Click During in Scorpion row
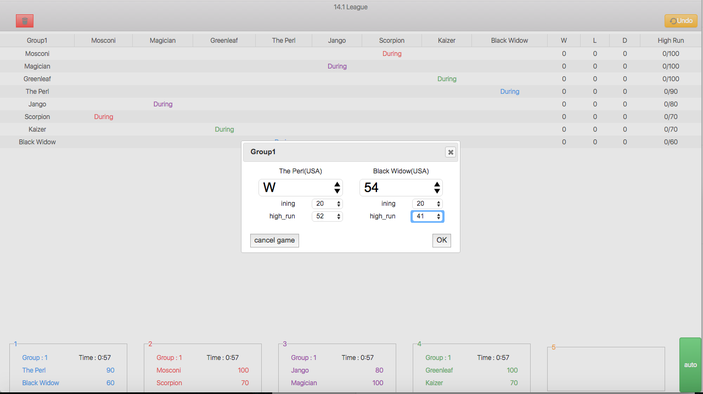Image resolution: width=703 pixels, height=394 pixels. coord(104,117)
